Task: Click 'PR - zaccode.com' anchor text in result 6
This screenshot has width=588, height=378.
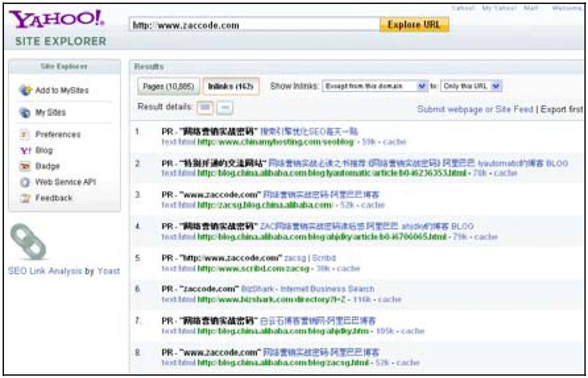Action: [200, 288]
